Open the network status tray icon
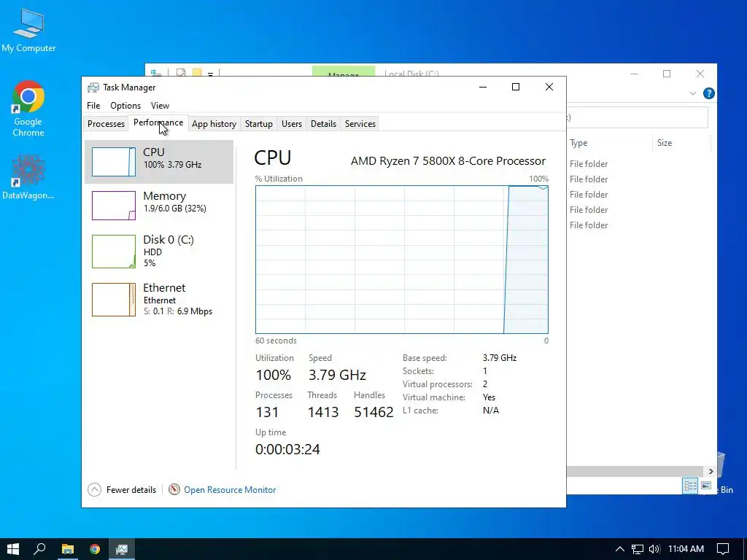747x560 pixels. [x=638, y=549]
